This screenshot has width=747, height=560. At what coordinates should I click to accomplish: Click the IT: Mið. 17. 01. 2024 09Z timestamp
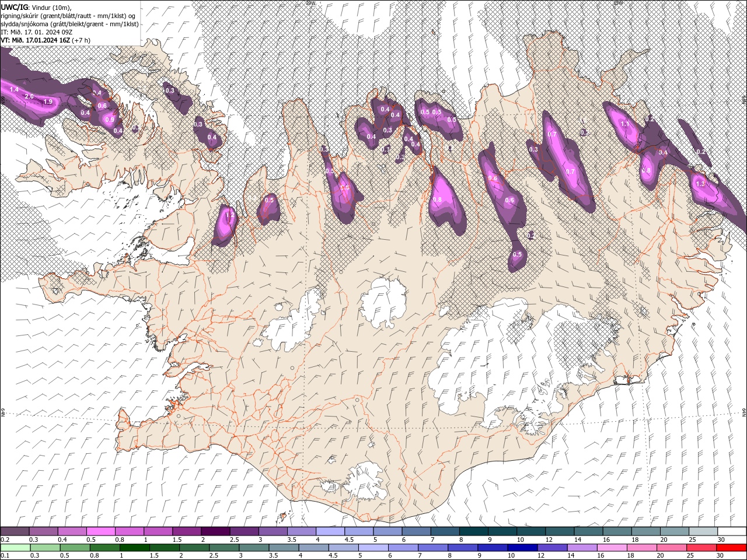[x=36, y=32]
